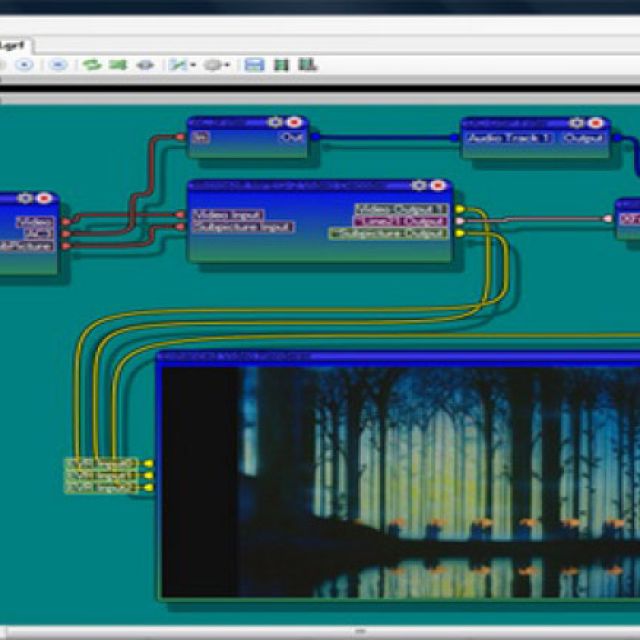
Task: Click the red button on the decoder node
Action: [437, 185]
